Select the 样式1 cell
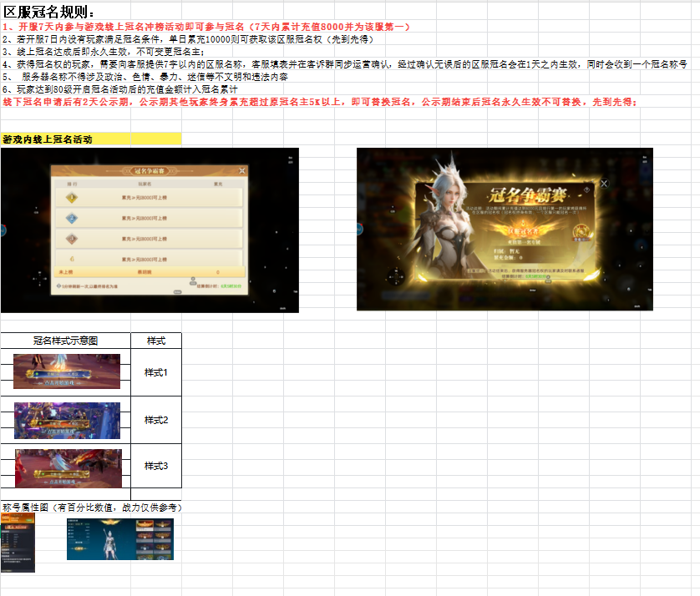This screenshot has height=596, width=700. [x=156, y=372]
